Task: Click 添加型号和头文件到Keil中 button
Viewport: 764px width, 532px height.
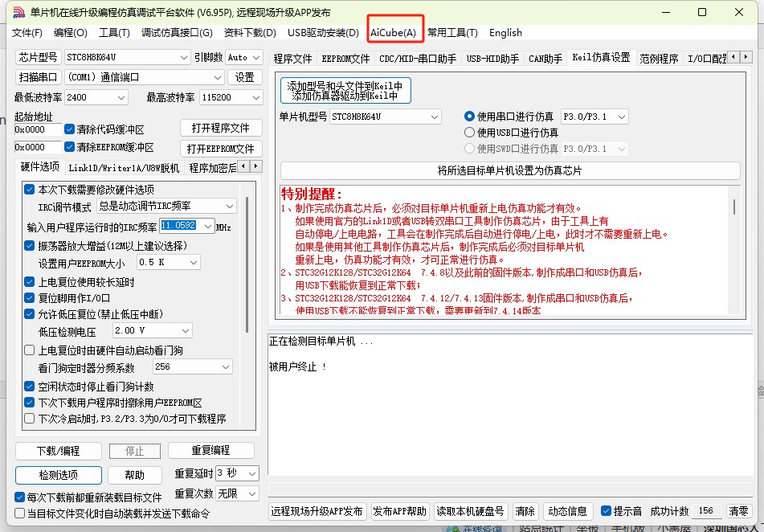Action: (345, 90)
